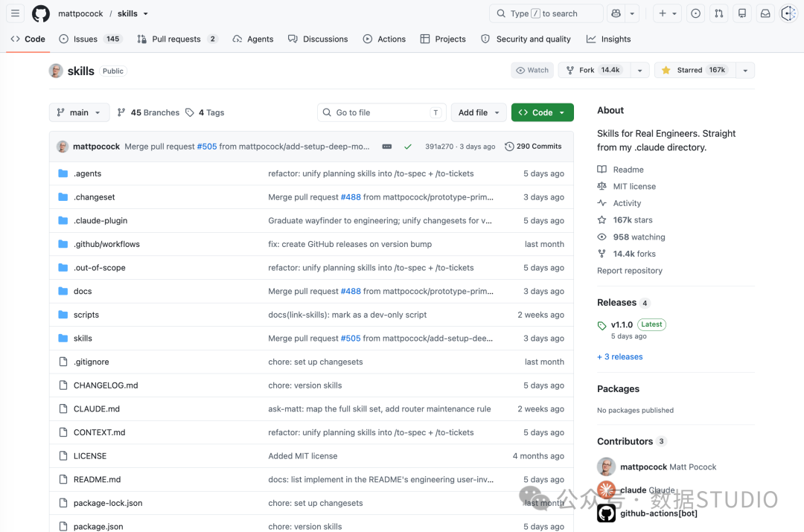Open the hamburger navigation menu
The image size is (804, 532).
click(16, 13)
